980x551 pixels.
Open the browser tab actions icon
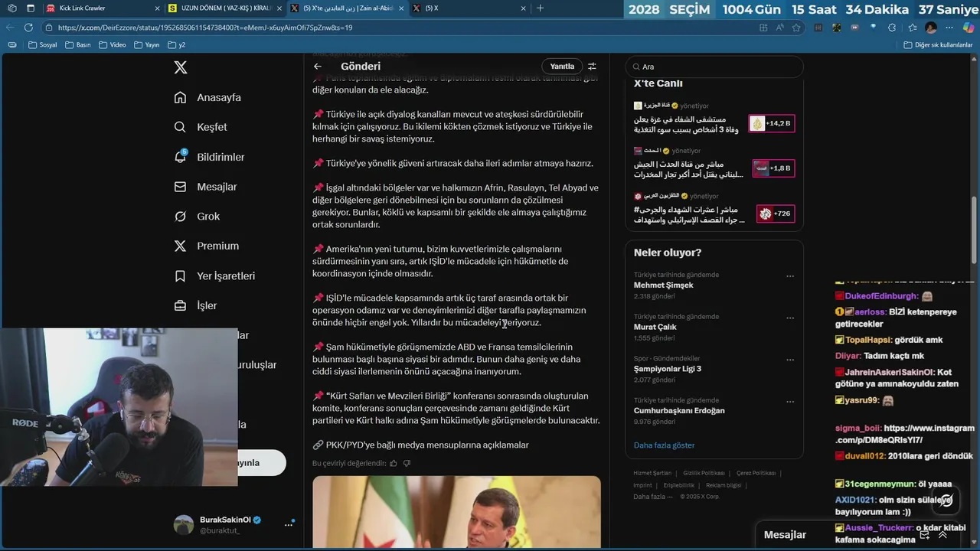point(31,8)
